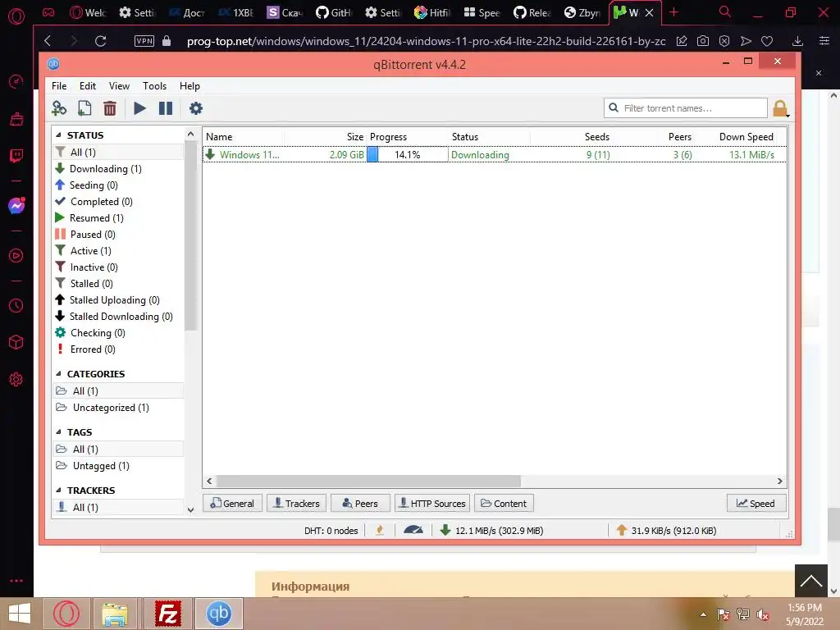Click the browser scroll-to-top arrow button
The width and height of the screenshot is (840, 630).
810,581
